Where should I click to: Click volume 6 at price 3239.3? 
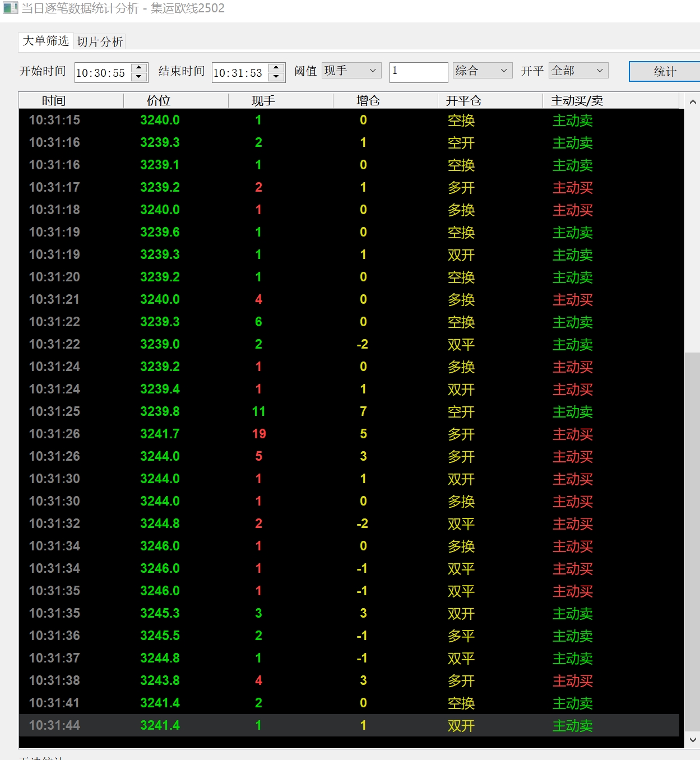click(258, 322)
